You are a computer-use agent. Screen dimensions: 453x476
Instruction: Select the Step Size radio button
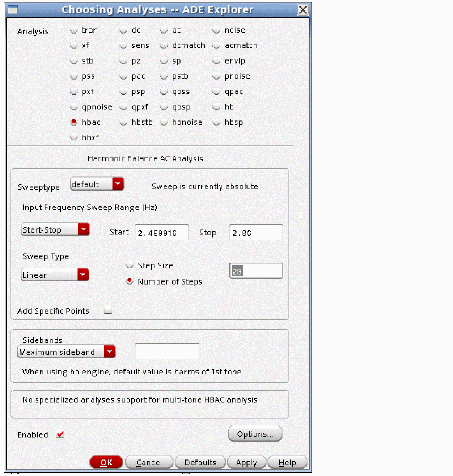click(x=130, y=265)
